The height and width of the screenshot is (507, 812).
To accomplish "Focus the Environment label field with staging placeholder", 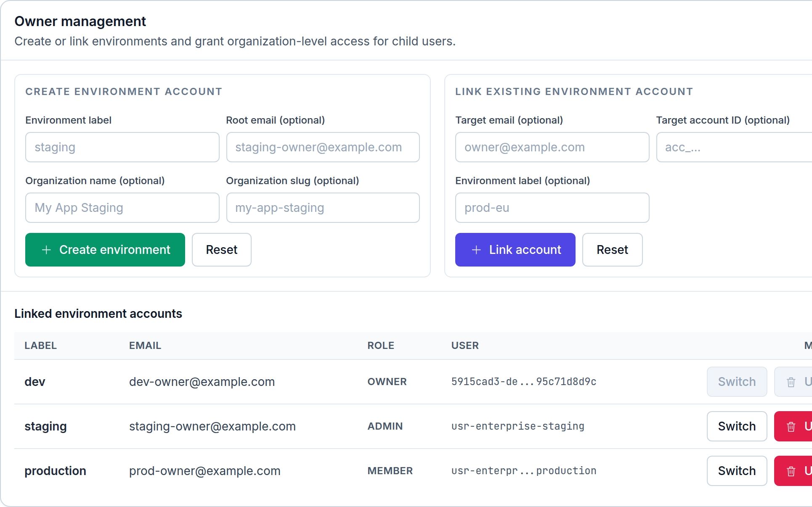I will click(122, 147).
